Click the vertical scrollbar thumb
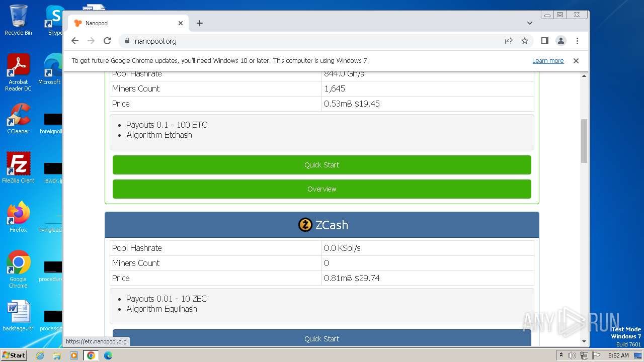 [584, 141]
